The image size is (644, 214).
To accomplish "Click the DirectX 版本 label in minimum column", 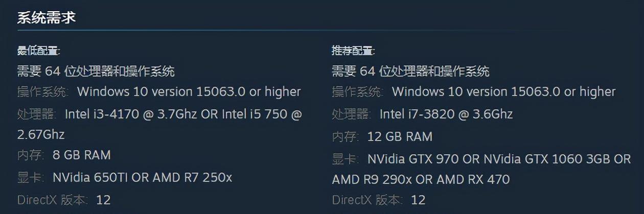I will point(53,199).
